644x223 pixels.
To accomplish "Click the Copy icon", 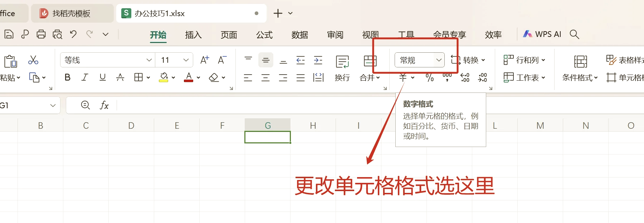I will pos(34,77).
